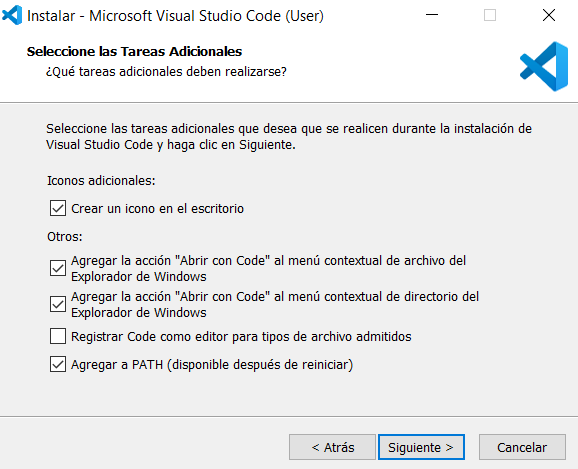Click the 'Crear un icono en el escritorio' label text
This screenshot has height=469, width=578.
pyautogui.click(x=157, y=209)
